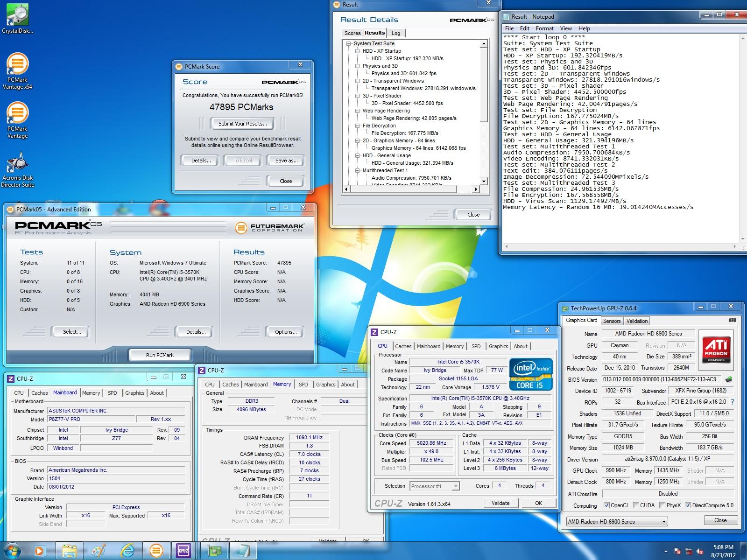Open the CrystalDisk desktop shortcut
The height and width of the screenshot is (560, 747).
click(17, 19)
